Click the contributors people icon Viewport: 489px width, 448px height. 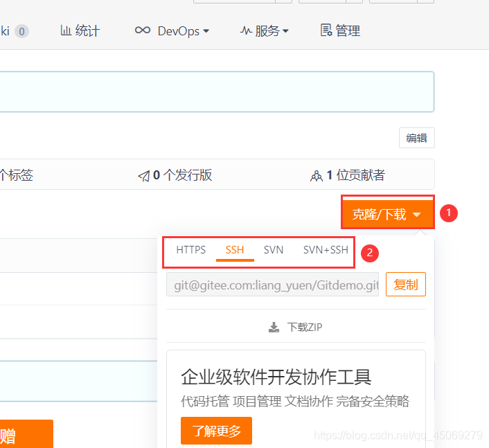[x=317, y=176]
